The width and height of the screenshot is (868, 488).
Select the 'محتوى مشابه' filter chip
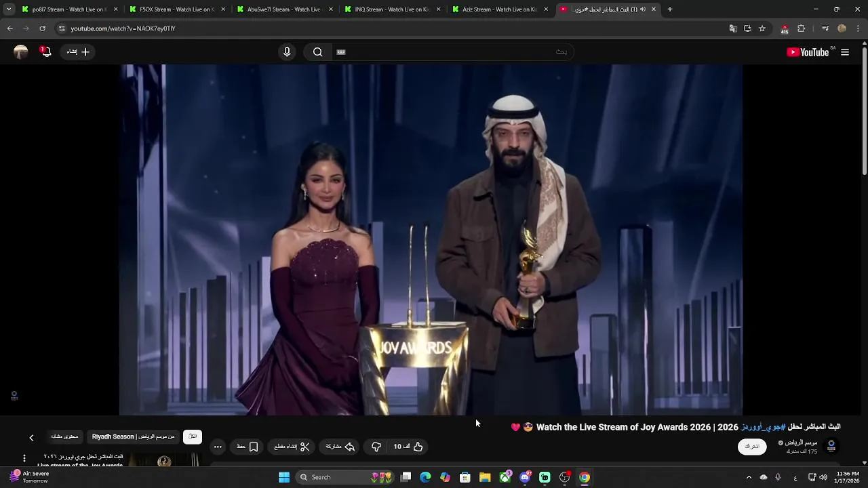pyautogui.click(x=64, y=436)
